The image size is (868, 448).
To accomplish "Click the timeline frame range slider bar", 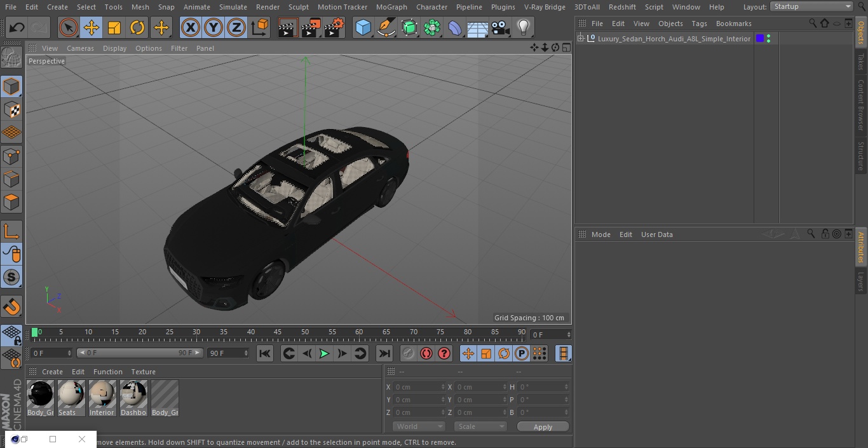I will point(140,353).
